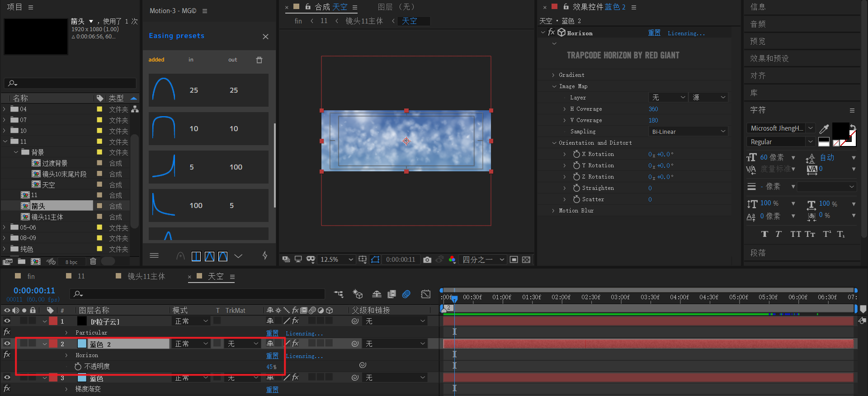
Task: Toggle eye visibility for layer 粒子云
Action: [x=7, y=321]
